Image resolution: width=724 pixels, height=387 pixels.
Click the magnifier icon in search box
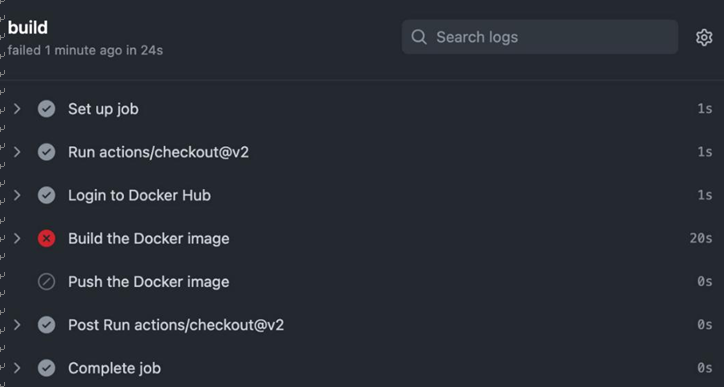point(419,37)
